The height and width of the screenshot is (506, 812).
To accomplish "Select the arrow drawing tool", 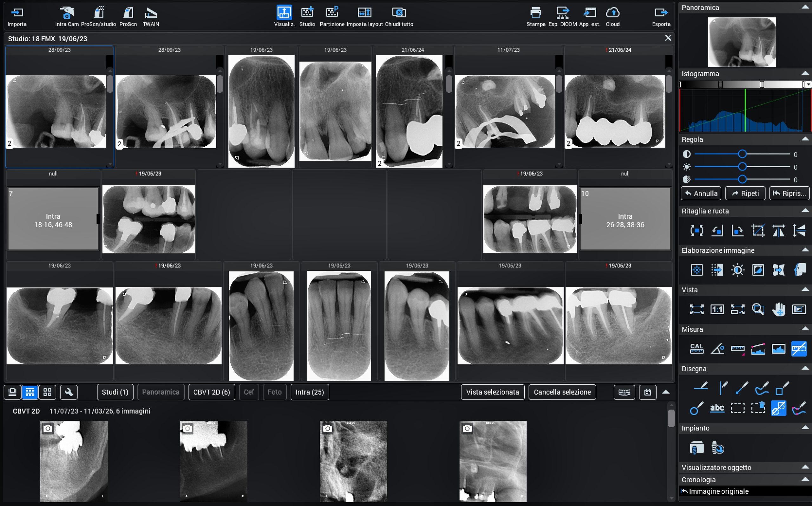I will [742, 388].
